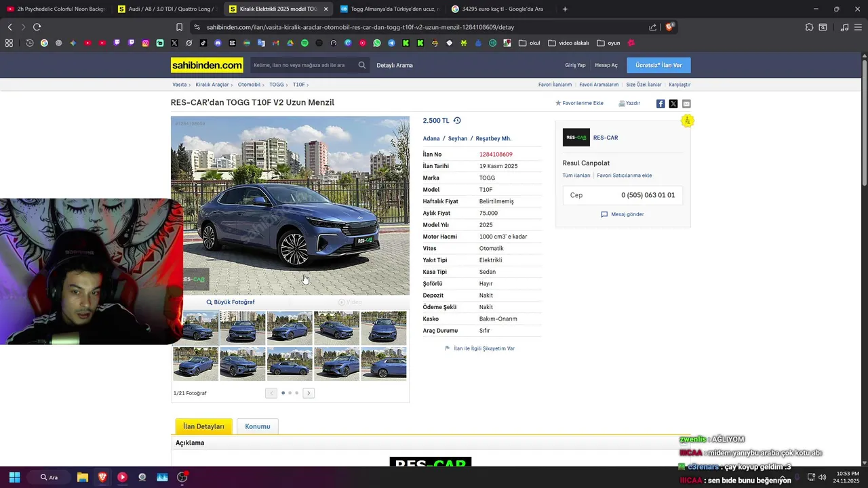Switch to Togg Almanya'da Türkiye'den ucuz tab
868x488 pixels.
point(390,9)
